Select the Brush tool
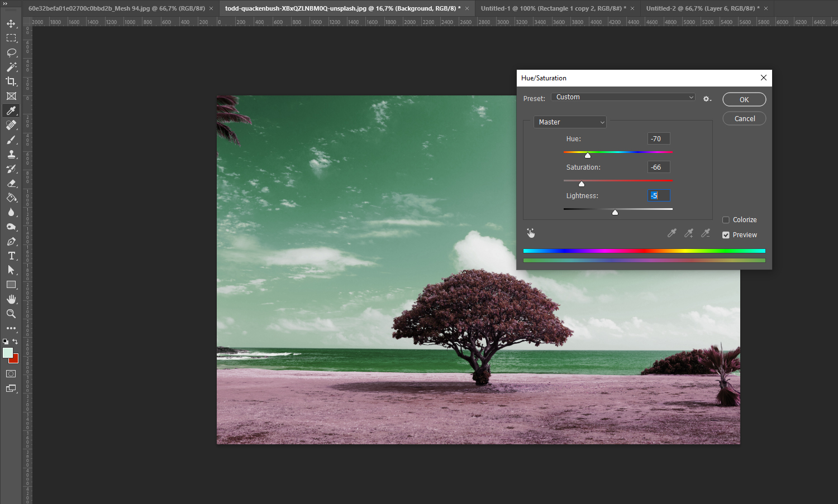Screen dimensions: 838x504 pos(11,140)
